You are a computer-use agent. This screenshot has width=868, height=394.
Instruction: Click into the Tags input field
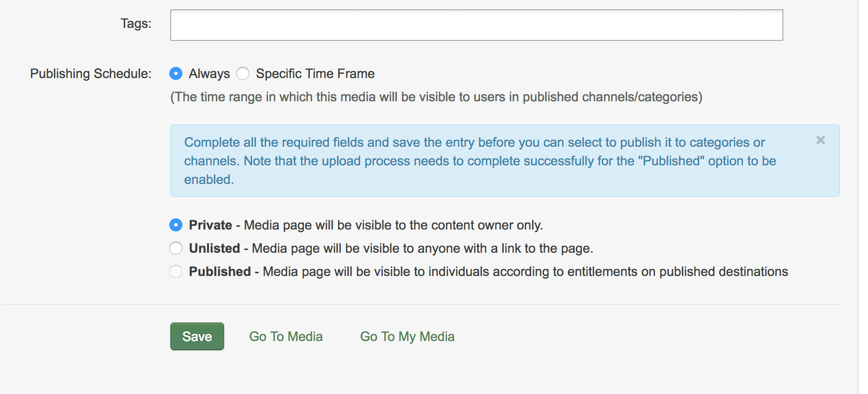point(476,25)
